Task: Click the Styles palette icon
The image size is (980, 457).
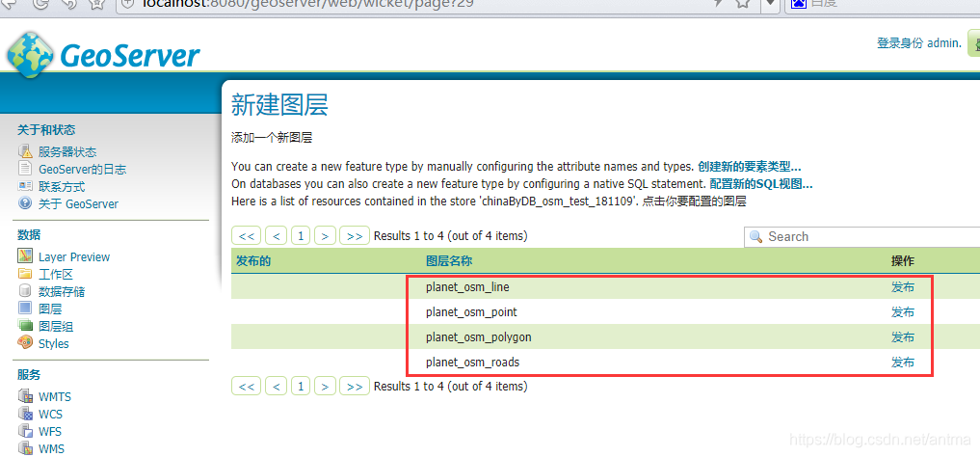Action: (25, 343)
